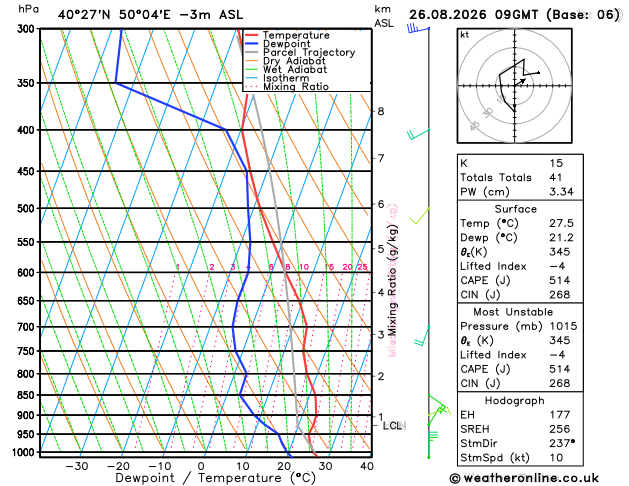Select the km ASL axis label
Screen dimensions: 629x486
(383, 16)
